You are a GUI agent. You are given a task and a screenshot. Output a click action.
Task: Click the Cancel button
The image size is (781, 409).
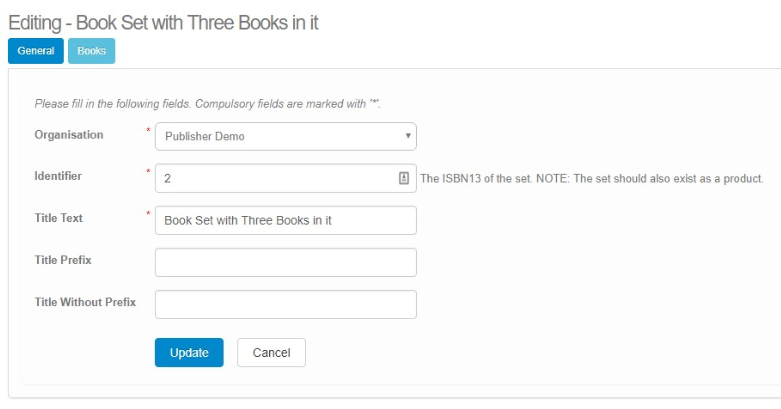coord(271,352)
